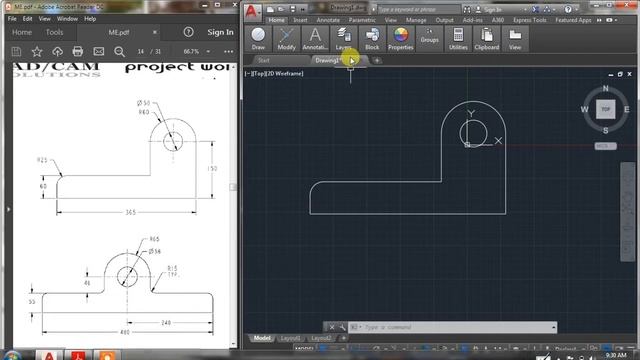Open the View menu in Acrobat Reader
The height and width of the screenshot is (360, 640).
tap(44, 19)
